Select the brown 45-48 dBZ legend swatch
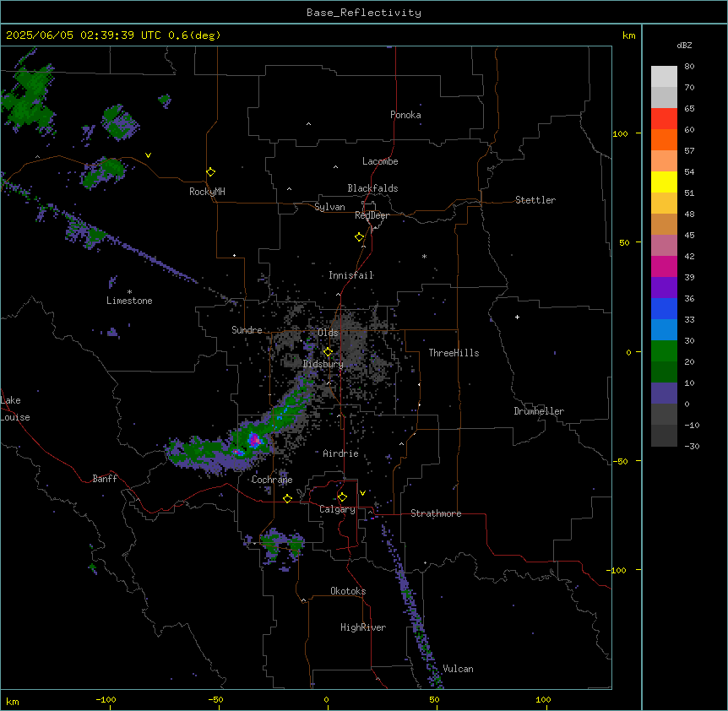 (x=664, y=224)
